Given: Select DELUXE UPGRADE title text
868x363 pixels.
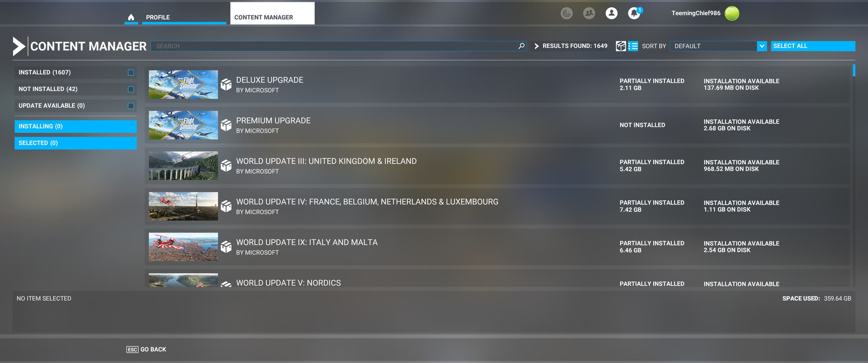Looking at the screenshot, I should pos(269,80).
